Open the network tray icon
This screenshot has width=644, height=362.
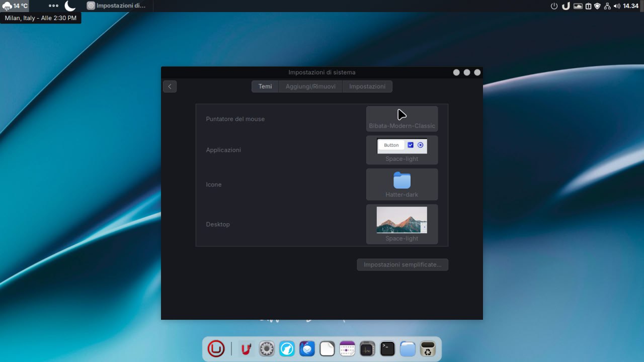(x=607, y=6)
